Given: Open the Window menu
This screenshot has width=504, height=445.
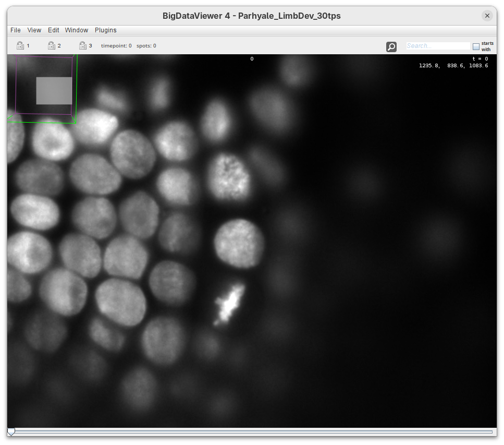Looking at the screenshot, I should [x=77, y=30].
